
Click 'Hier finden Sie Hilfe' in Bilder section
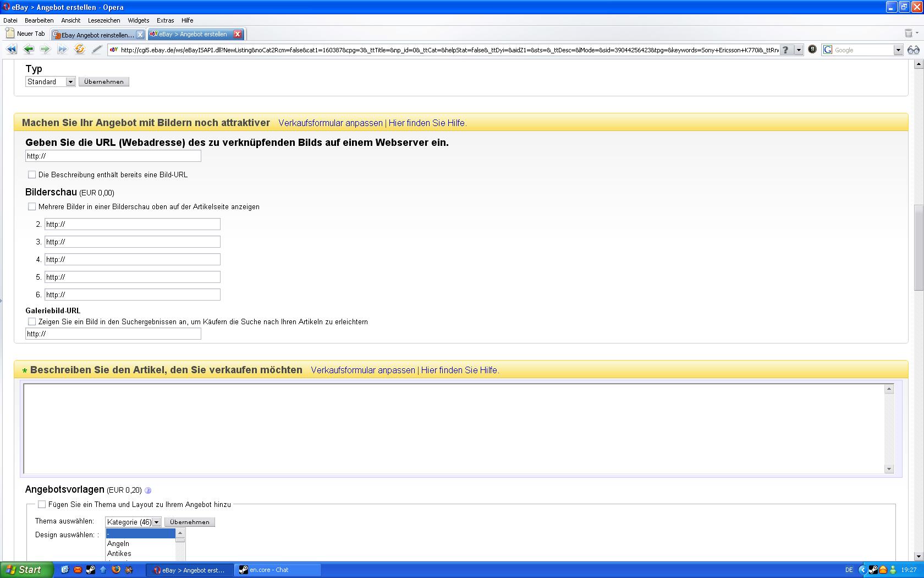tap(428, 123)
